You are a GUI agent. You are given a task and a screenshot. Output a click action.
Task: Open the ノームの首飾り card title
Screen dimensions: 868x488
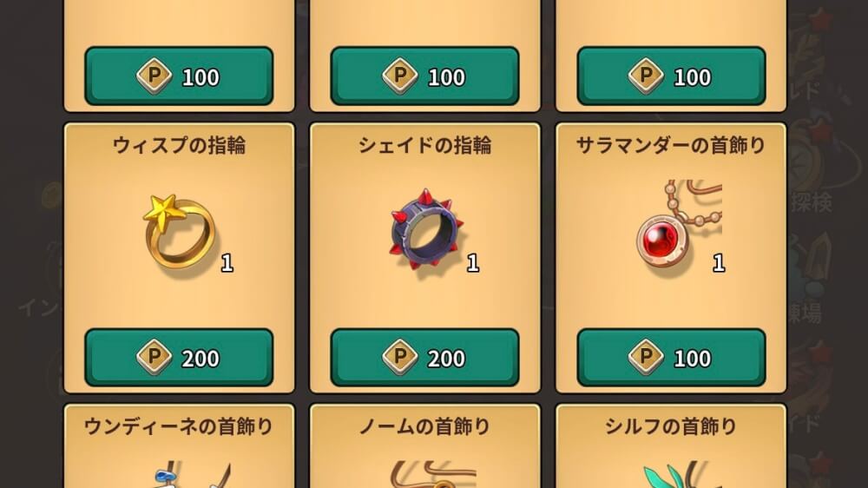pos(424,426)
